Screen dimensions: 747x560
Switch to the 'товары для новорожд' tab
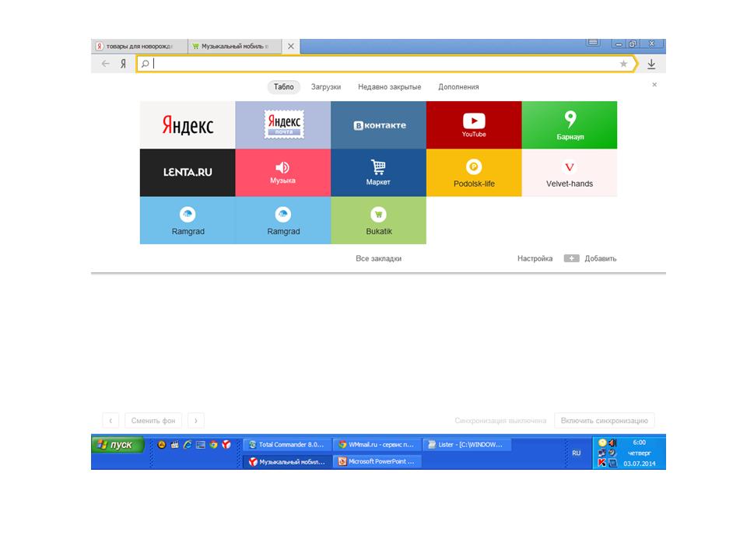139,46
